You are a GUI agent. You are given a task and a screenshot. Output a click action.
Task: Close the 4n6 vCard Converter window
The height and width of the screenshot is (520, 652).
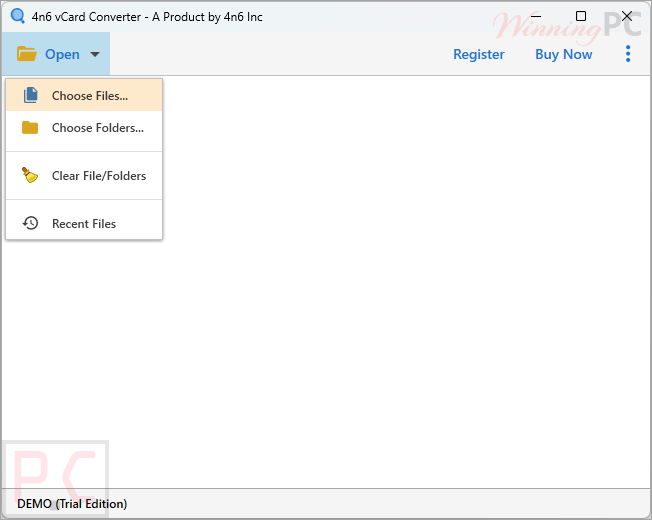(627, 16)
